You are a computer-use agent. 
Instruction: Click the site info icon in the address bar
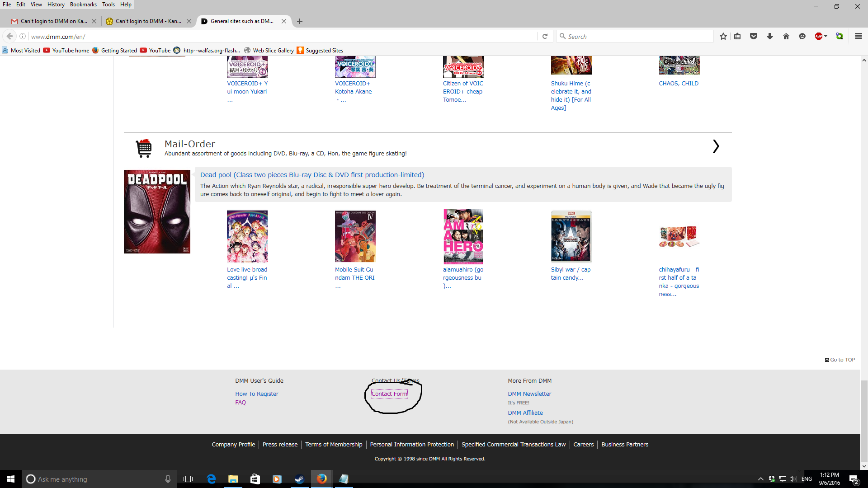[x=23, y=36]
